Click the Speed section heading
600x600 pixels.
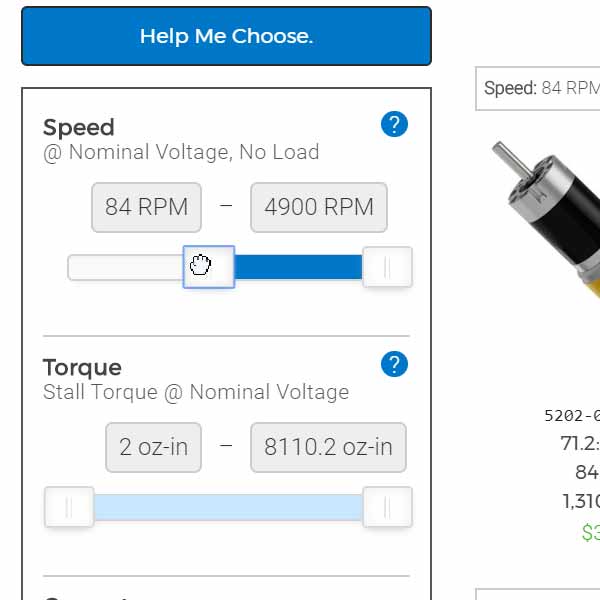[x=79, y=127]
